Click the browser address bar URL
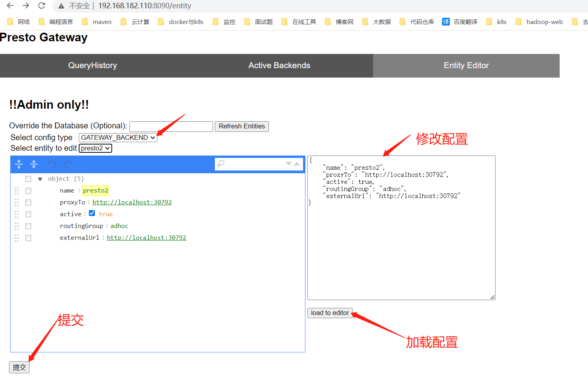The width and height of the screenshot is (588, 378). (x=144, y=6)
